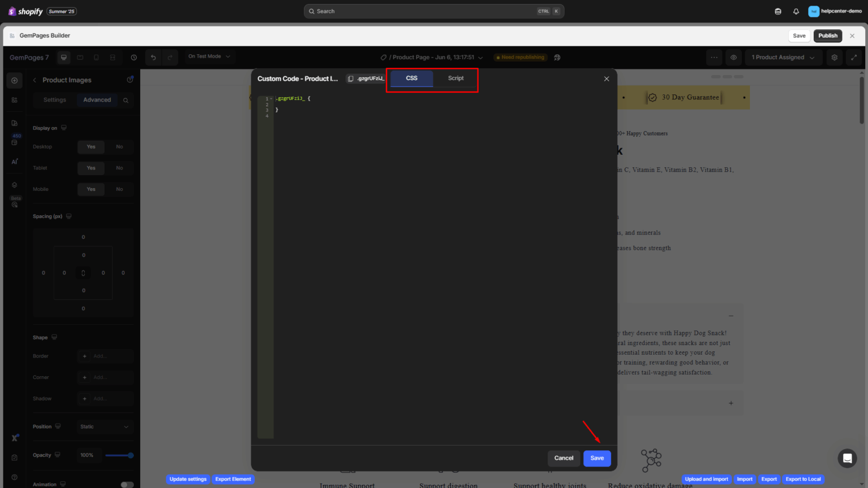Open version history with the clock icon
Image resolution: width=868 pixels, height=488 pixels.
[x=133, y=57]
